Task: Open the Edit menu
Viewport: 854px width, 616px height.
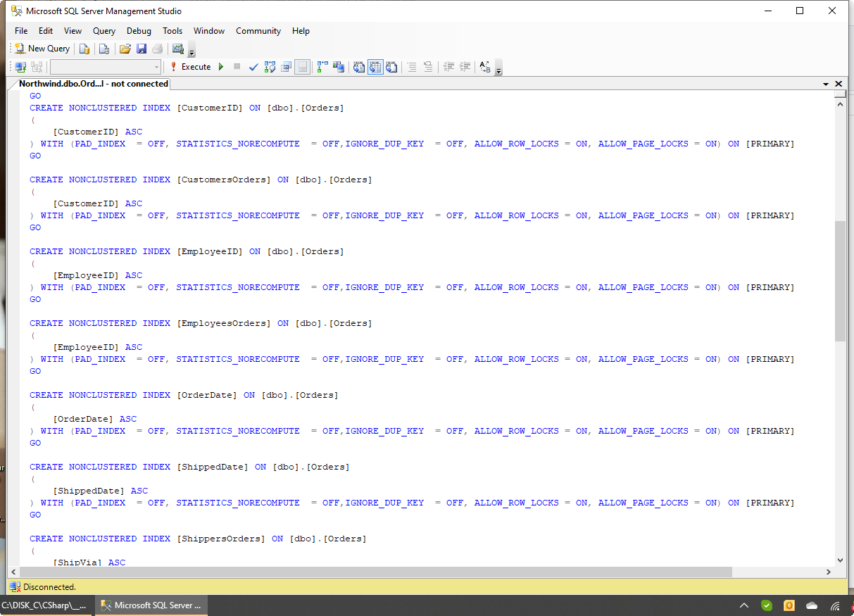Action: pos(46,31)
